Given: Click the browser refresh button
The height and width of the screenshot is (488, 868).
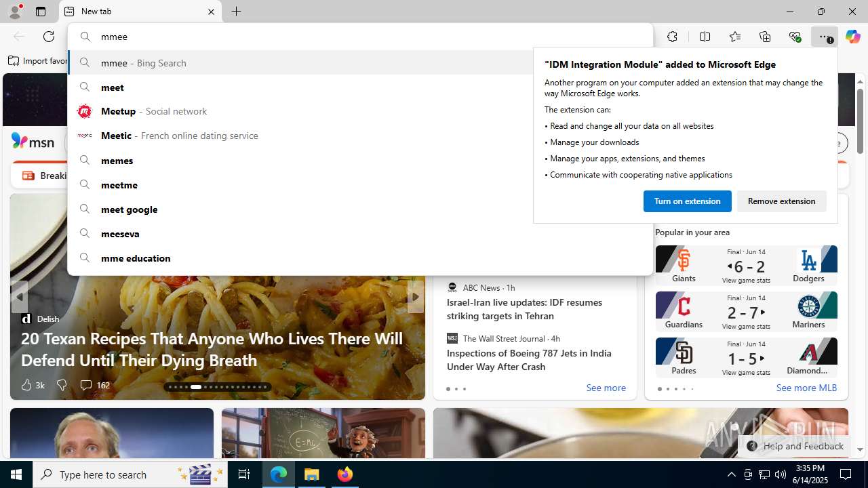Looking at the screenshot, I should click(49, 37).
